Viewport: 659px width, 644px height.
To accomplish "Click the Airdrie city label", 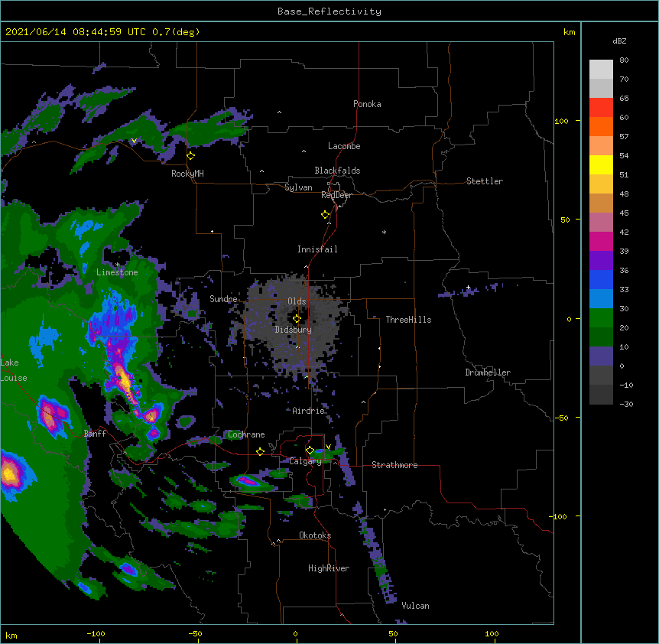I will tap(309, 411).
